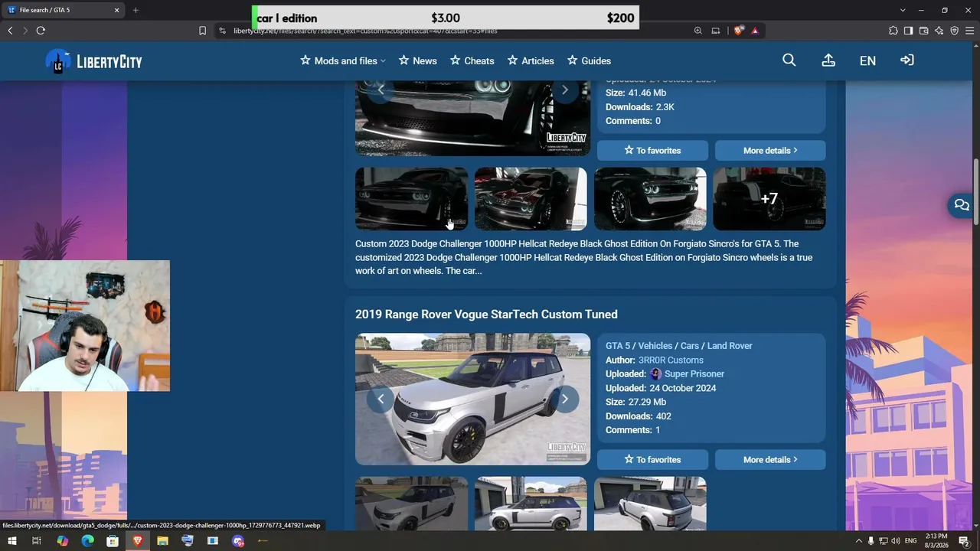This screenshot has width=980, height=551.
Task: Show next image in Dodge Challenger gallery
Action: pyautogui.click(x=565, y=90)
